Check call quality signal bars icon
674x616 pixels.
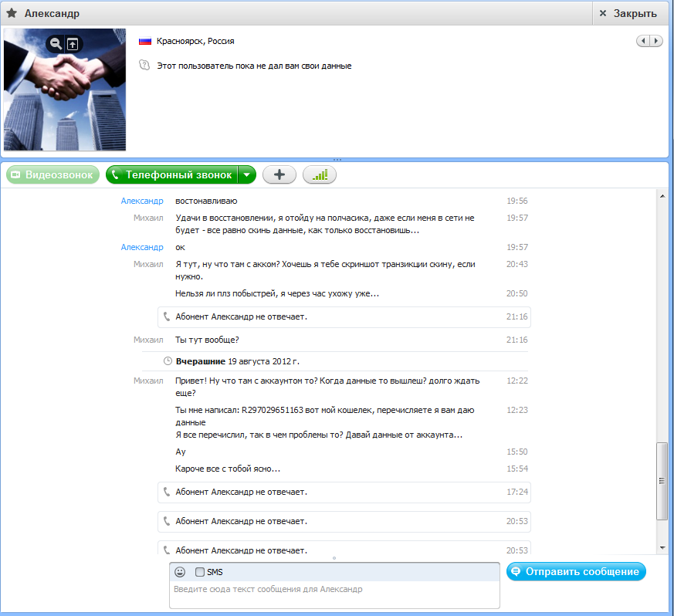pyautogui.click(x=320, y=174)
